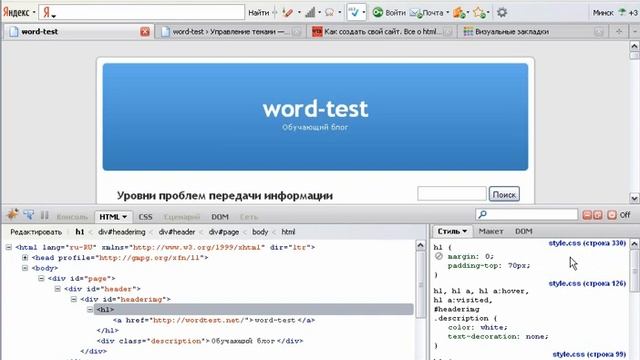
Task: Select div#header breadcrumb
Action: click(177, 232)
